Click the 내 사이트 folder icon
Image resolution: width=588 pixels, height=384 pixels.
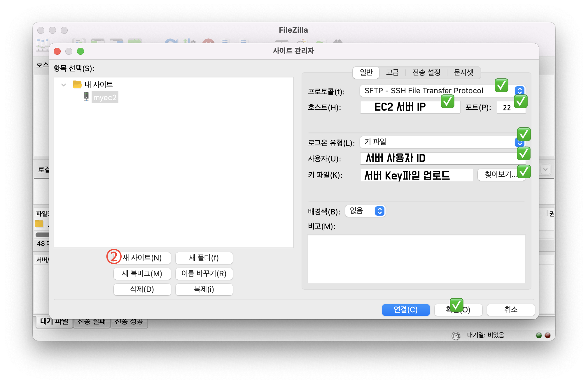pyautogui.click(x=77, y=84)
